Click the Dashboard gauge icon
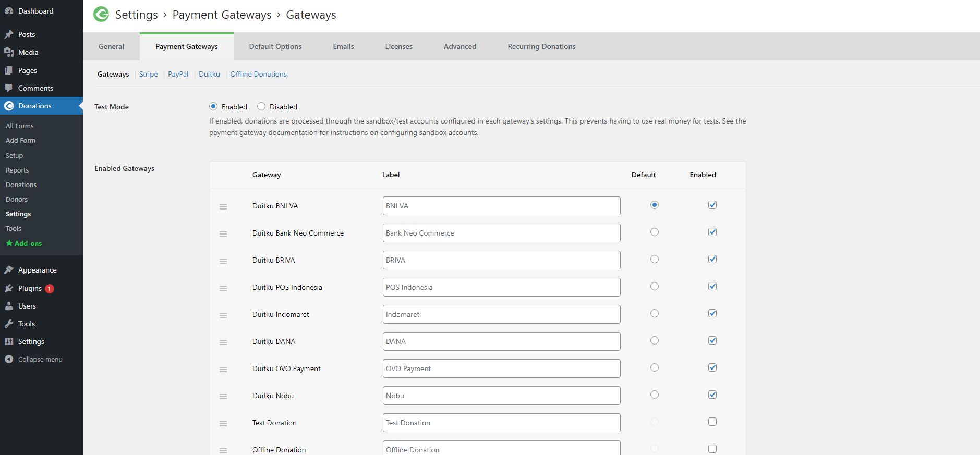Viewport: 980px width, 455px height. 9,11
